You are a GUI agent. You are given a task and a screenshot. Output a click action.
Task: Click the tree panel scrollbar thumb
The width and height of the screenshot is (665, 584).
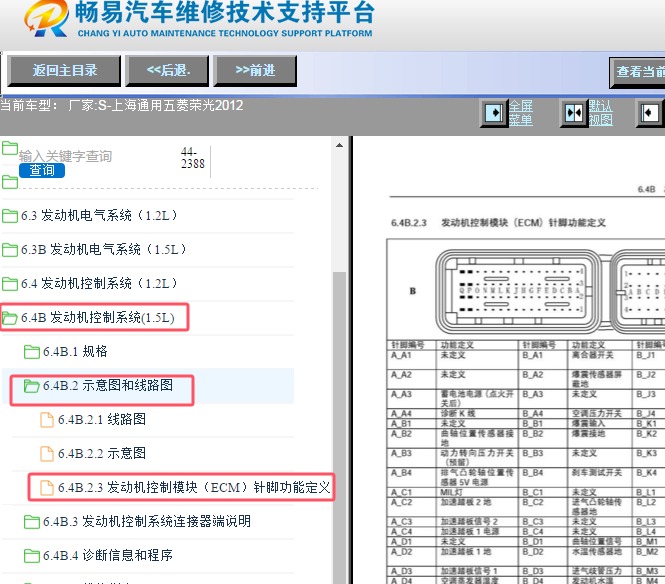coord(339,428)
